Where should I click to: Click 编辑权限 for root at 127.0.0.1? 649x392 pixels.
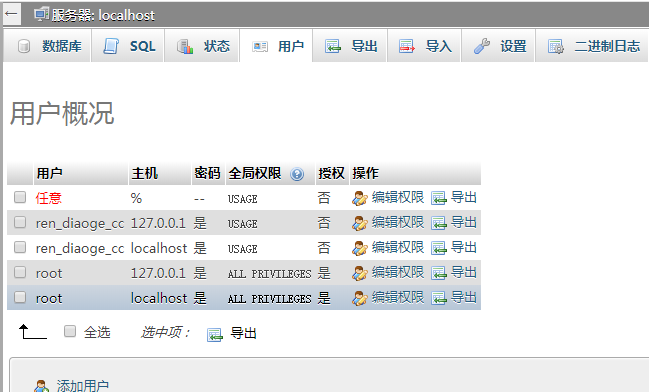point(398,272)
